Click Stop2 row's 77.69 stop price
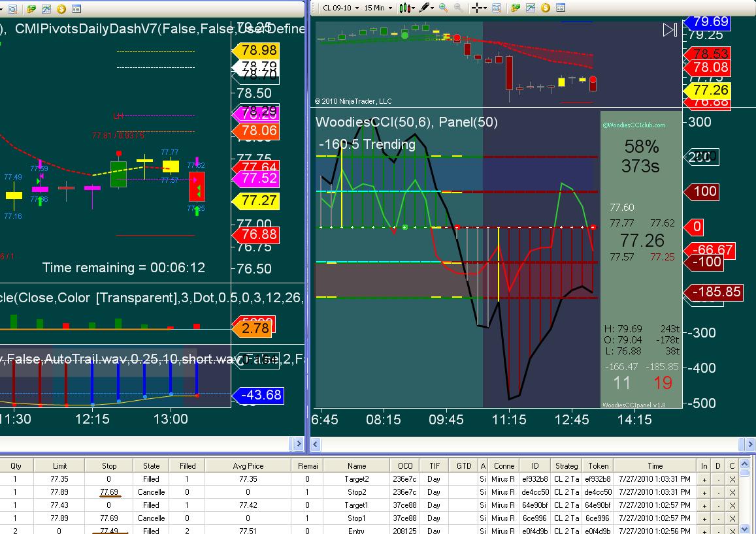Screen dimensions: 756x534 point(109,492)
